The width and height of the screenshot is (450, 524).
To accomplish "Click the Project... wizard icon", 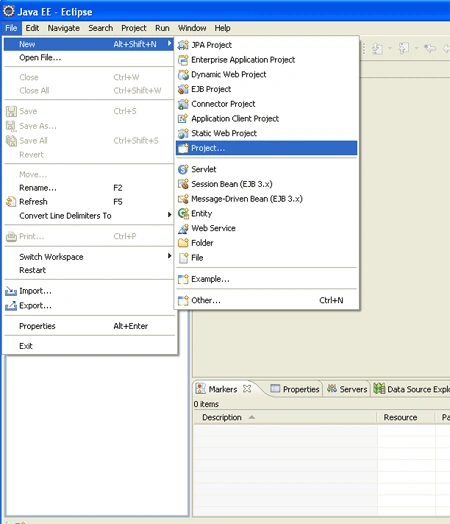I will [183, 148].
